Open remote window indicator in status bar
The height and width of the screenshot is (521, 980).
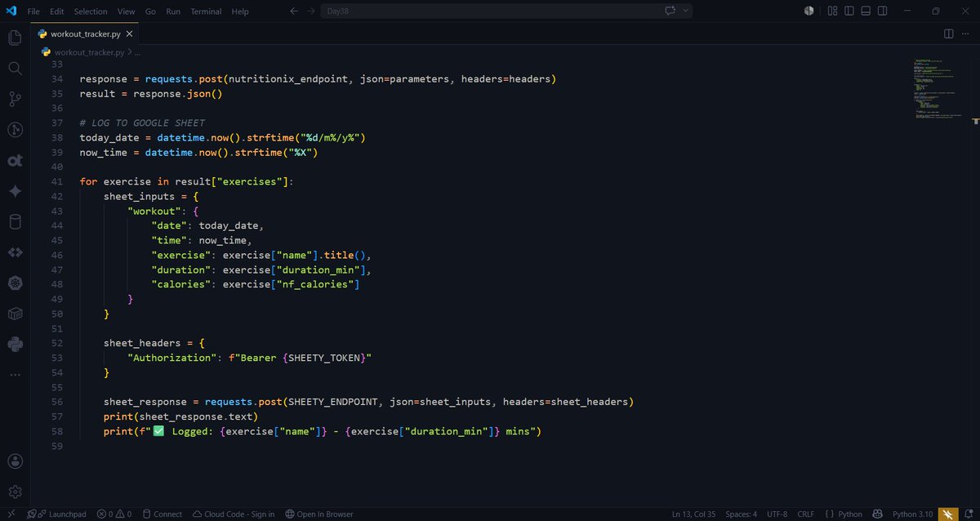tap(11, 514)
